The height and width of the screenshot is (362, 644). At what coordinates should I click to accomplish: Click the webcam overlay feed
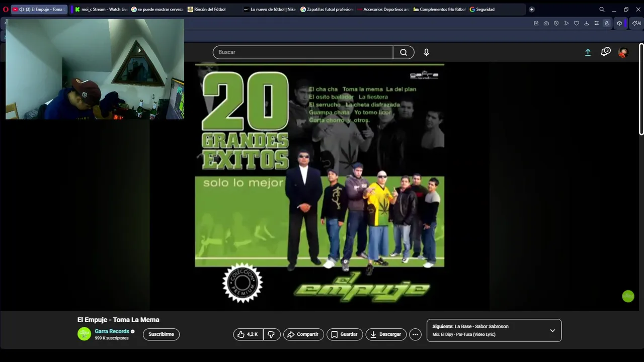point(95,69)
